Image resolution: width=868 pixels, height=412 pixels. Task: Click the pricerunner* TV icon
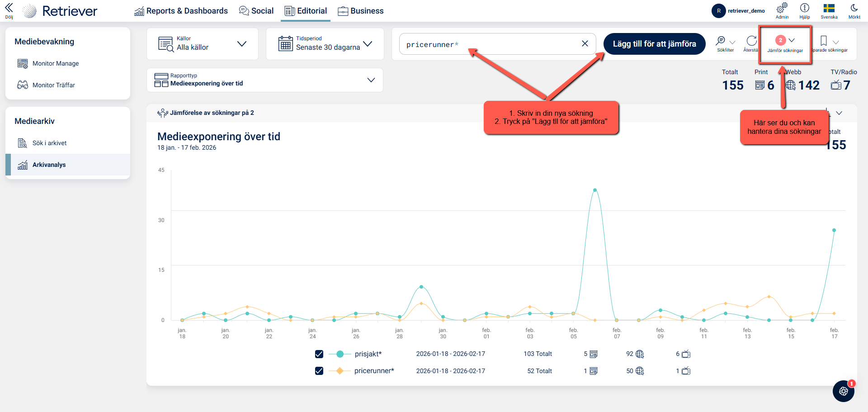tap(686, 371)
